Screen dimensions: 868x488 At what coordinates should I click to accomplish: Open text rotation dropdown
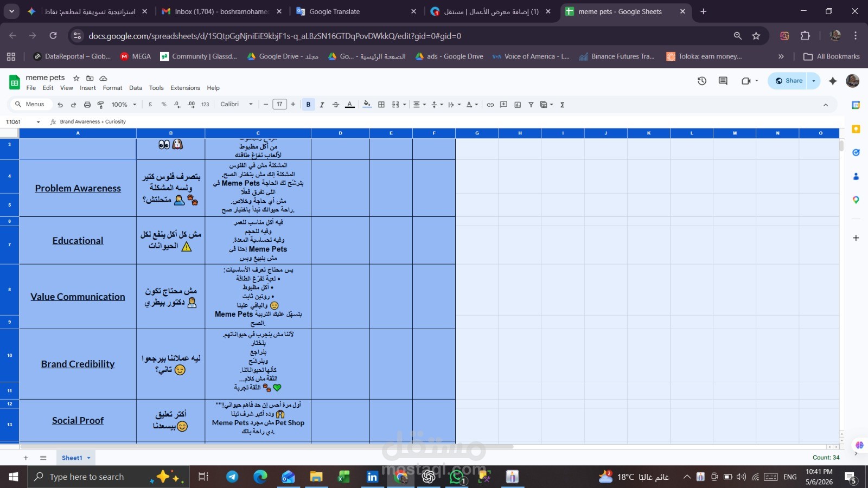click(x=472, y=105)
